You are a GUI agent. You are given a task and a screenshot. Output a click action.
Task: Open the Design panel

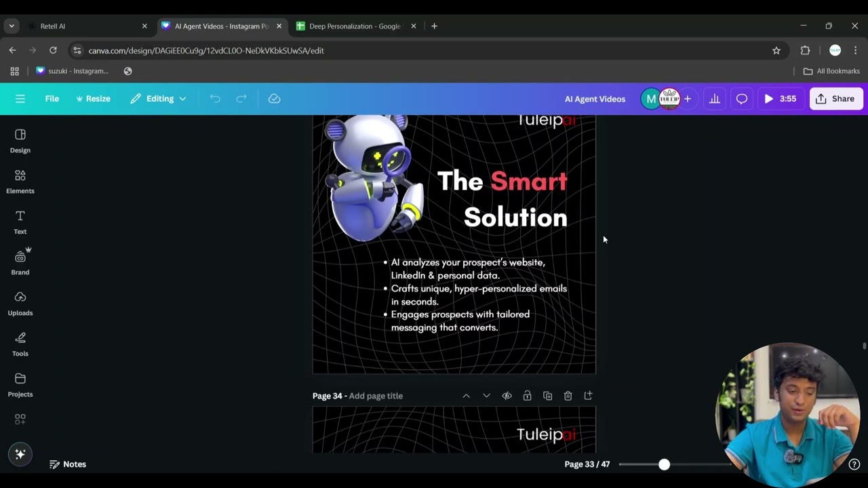click(x=20, y=141)
